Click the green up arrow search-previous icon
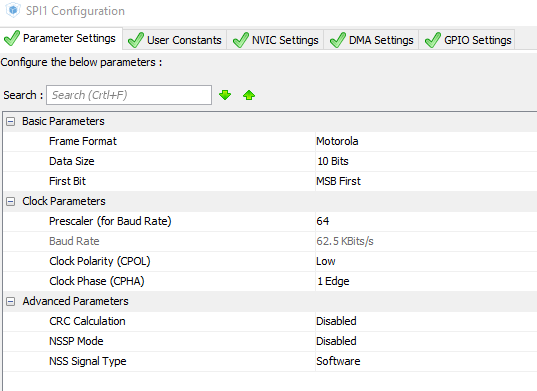Screen dimensions: 537x391 (x=249, y=95)
